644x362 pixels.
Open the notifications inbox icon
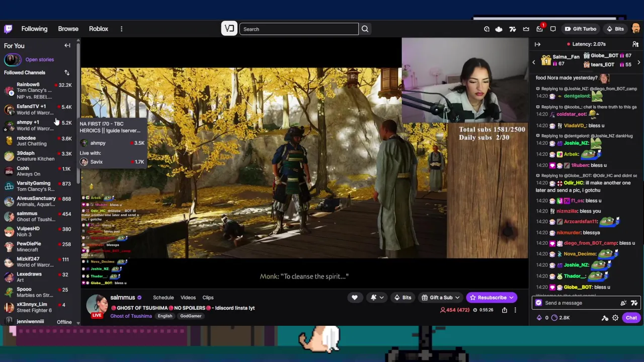pos(540,29)
